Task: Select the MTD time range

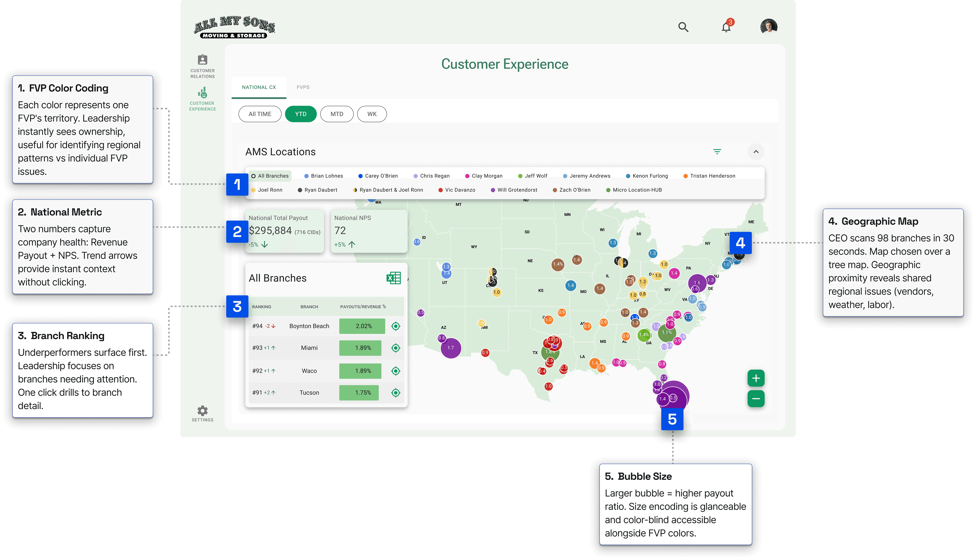Action: (x=337, y=114)
